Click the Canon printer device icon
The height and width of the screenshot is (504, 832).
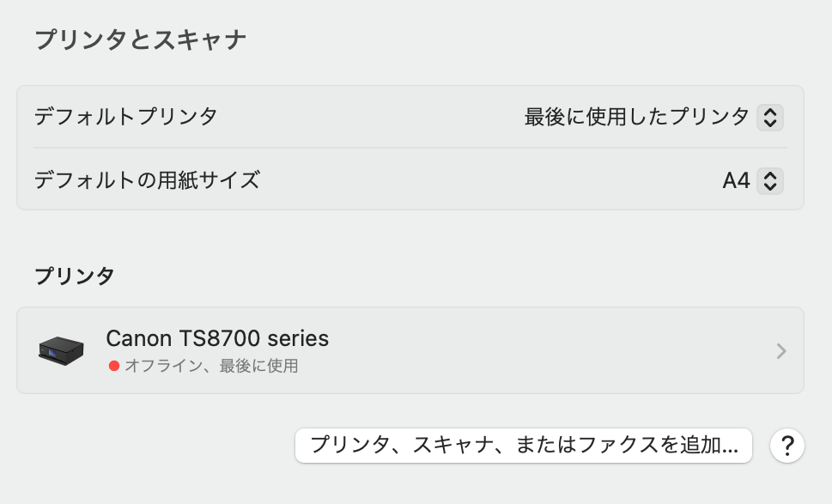click(61, 350)
